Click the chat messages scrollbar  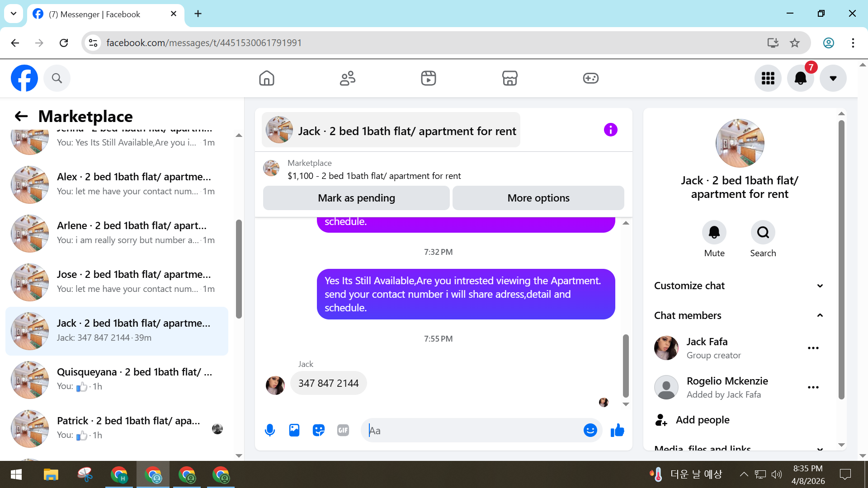point(626,365)
